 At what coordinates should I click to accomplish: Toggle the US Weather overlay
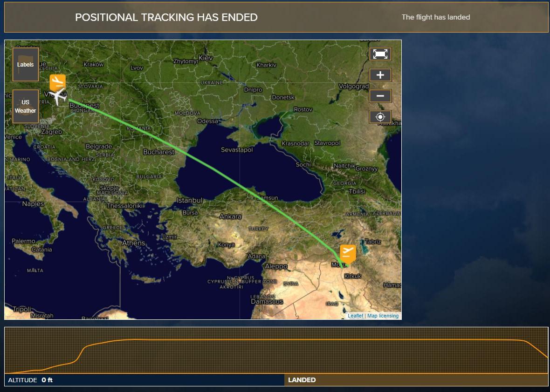26,106
